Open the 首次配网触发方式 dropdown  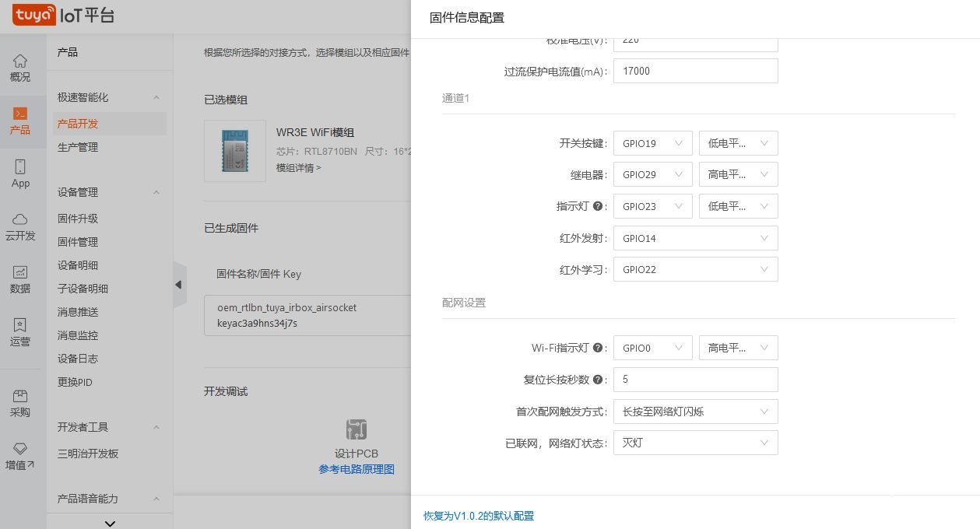[x=695, y=412]
